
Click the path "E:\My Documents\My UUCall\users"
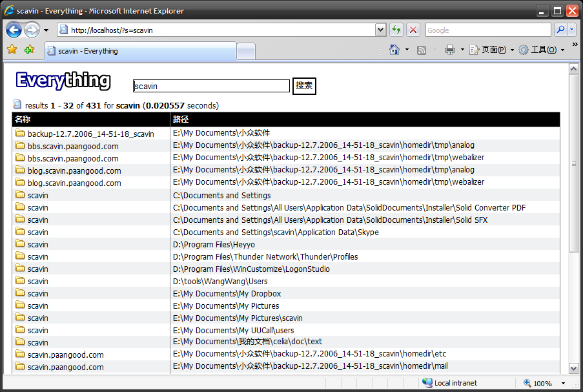coord(234,330)
